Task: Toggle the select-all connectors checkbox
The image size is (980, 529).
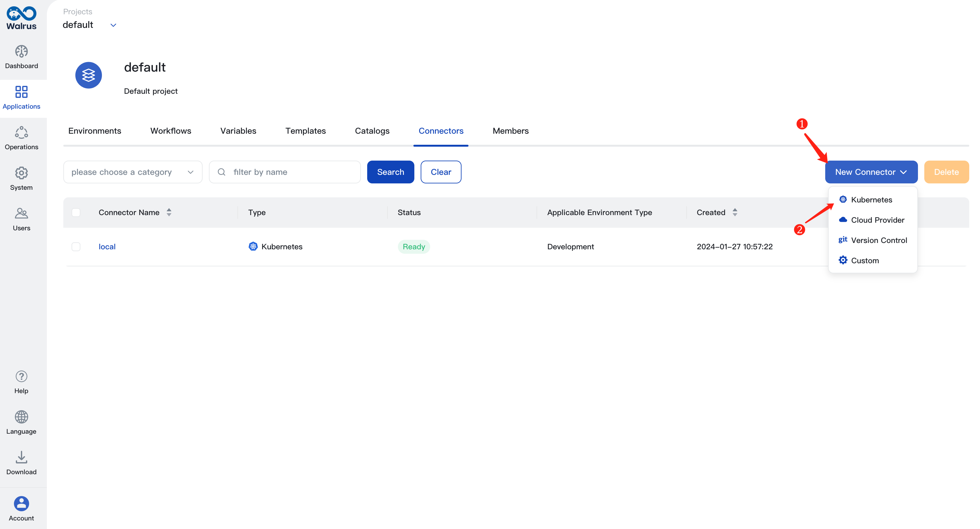Action: [x=76, y=212]
